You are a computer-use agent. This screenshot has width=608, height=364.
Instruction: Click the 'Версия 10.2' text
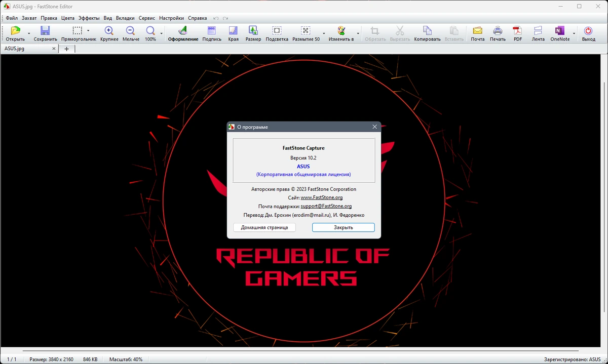(x=303, y=158)
